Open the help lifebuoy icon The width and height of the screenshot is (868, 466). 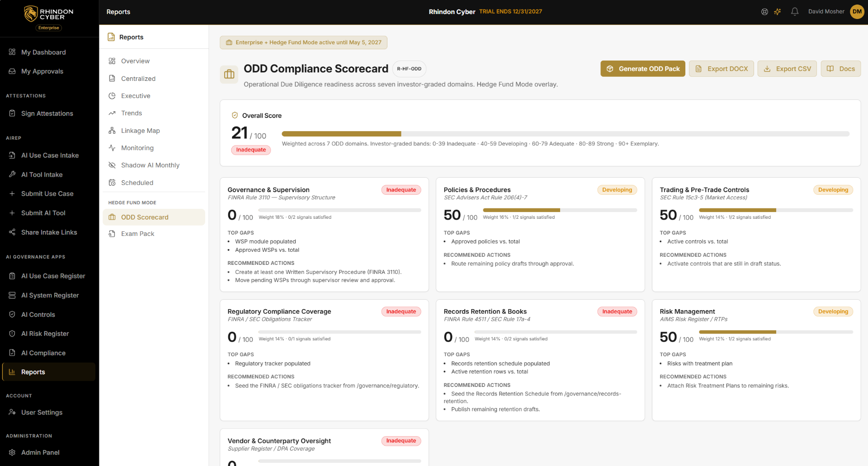click(x=764, y=12)
